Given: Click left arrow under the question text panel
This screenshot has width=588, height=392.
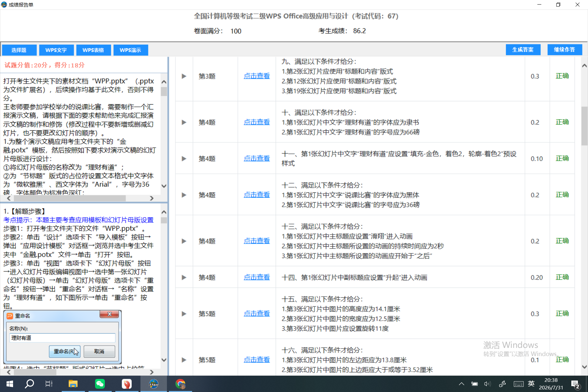Looking at the screenshot, I should pos(9,198).
